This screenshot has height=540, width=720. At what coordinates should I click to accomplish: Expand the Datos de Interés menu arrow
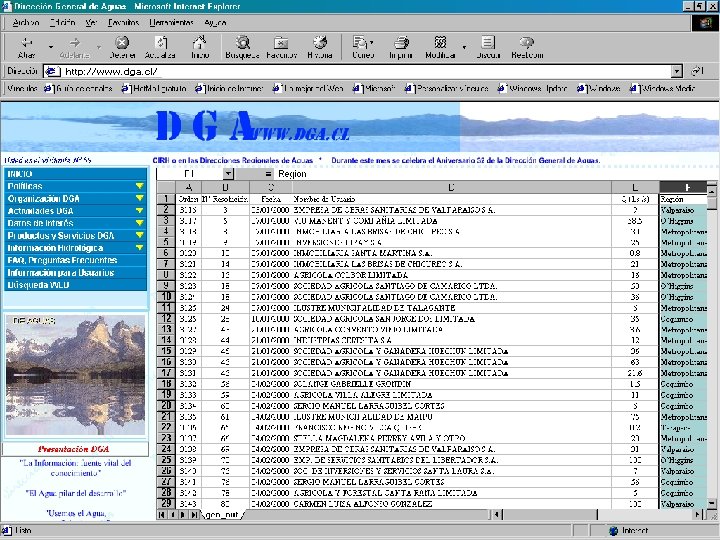click(x=140, y=223)
